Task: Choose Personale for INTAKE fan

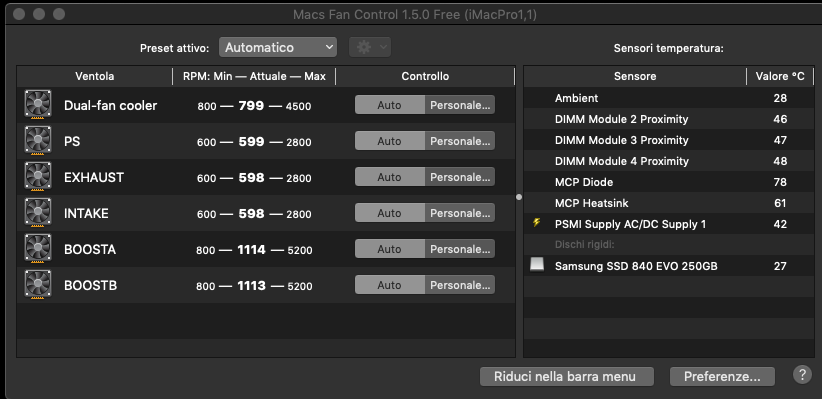Action: [x=460, y=213]
